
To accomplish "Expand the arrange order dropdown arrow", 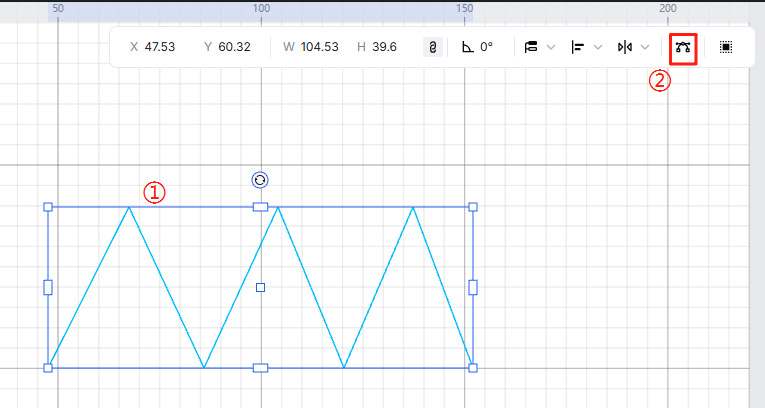I will pyautogui.click(x=551, y=47).
